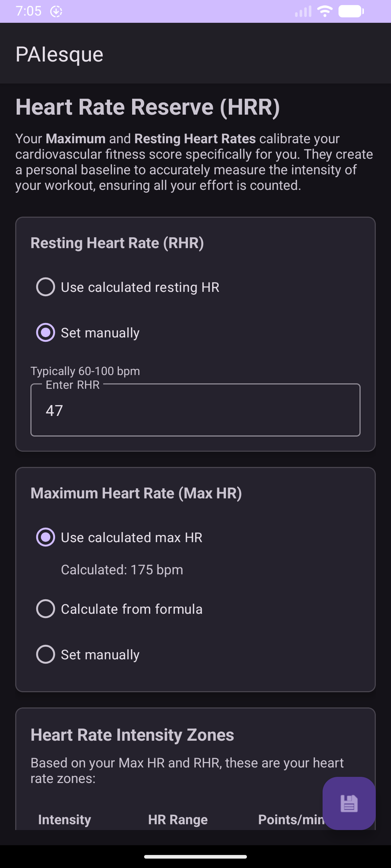Focus the Enter RHR input field
Screen dimensions: 391x868
195,410
